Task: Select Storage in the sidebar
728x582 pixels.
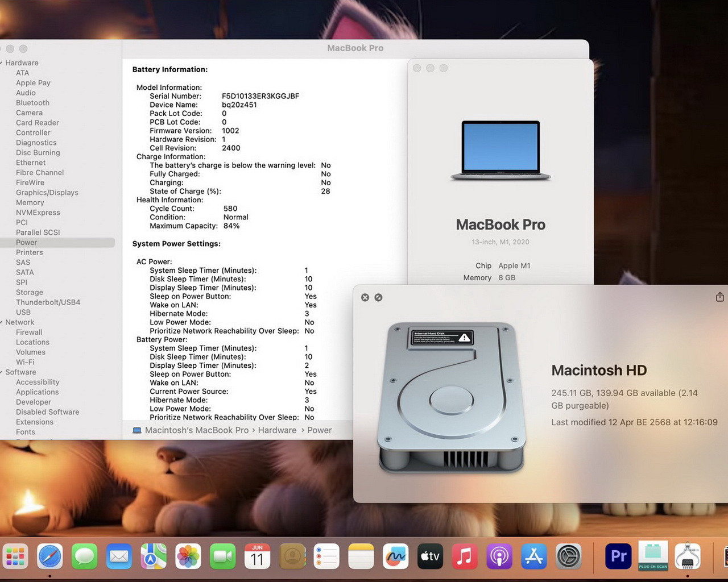Action: click(30, 292)
